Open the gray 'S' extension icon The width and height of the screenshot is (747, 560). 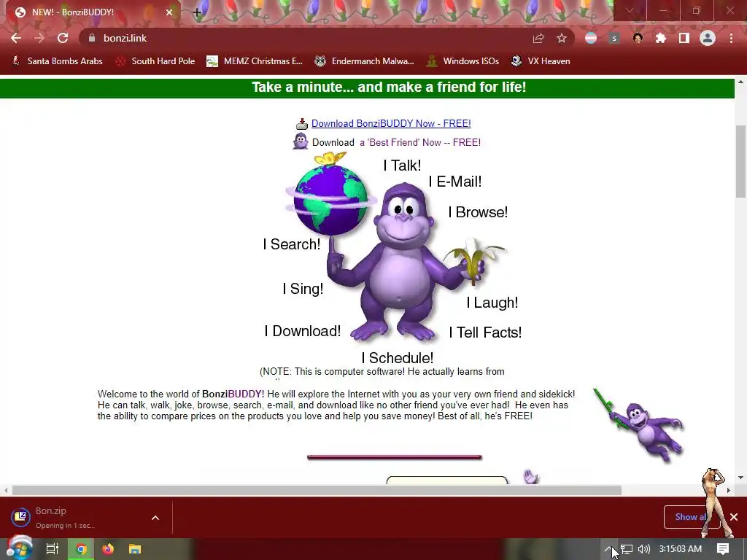(614, 38)
